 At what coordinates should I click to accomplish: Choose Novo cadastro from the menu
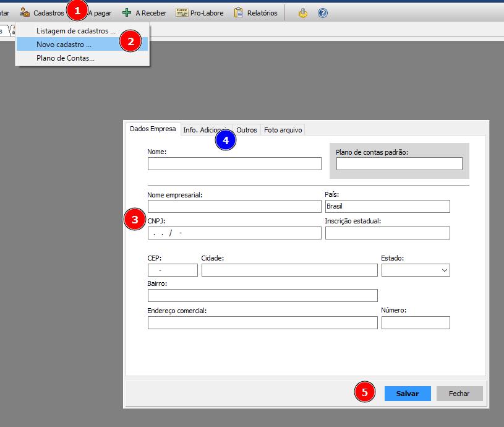[64, 45]
